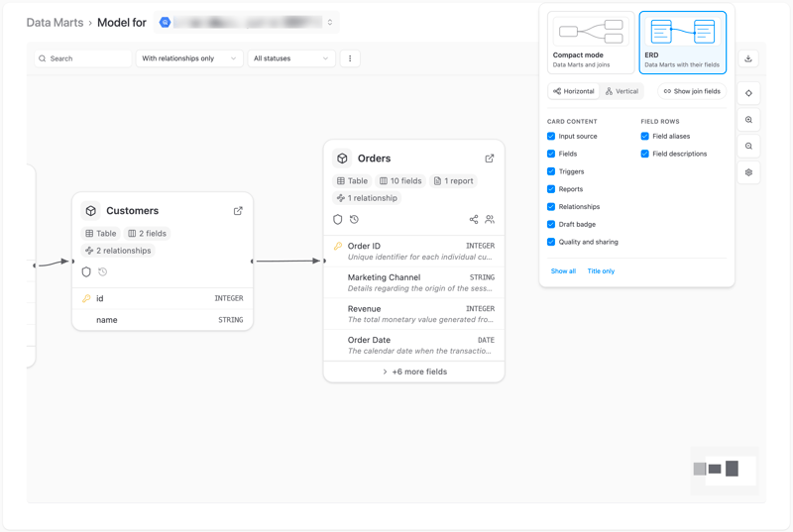Uncheck the Triggers checkbox

tap(551, 171)
